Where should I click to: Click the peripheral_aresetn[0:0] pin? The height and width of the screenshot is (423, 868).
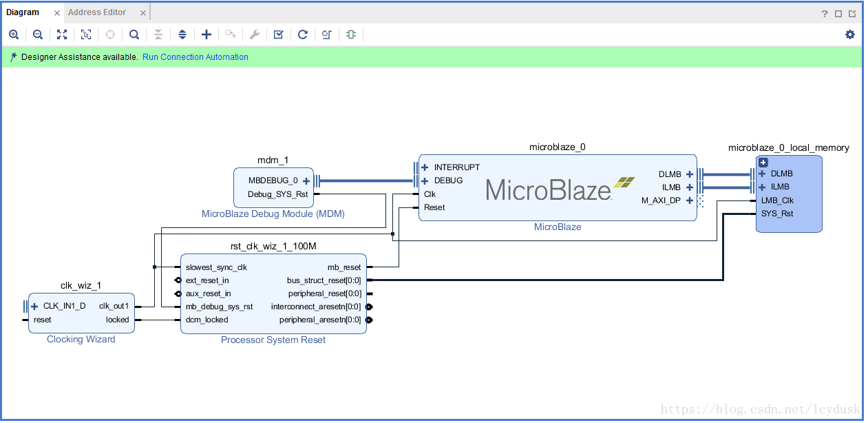[x=320, y=320]
